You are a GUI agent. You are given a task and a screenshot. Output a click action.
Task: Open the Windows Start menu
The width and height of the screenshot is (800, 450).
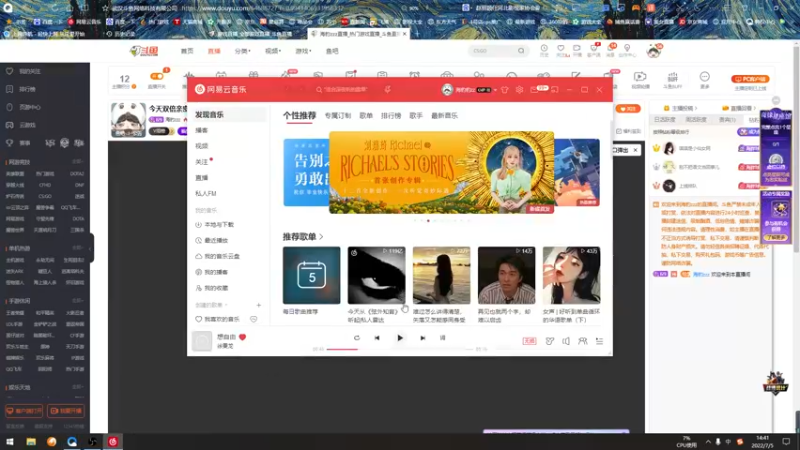coord(10,441)
